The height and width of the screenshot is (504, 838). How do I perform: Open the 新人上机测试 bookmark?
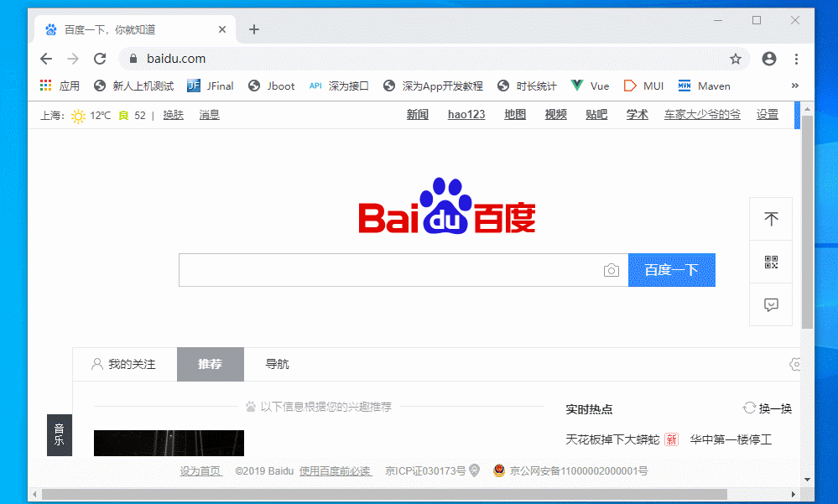tap(133, 86)
